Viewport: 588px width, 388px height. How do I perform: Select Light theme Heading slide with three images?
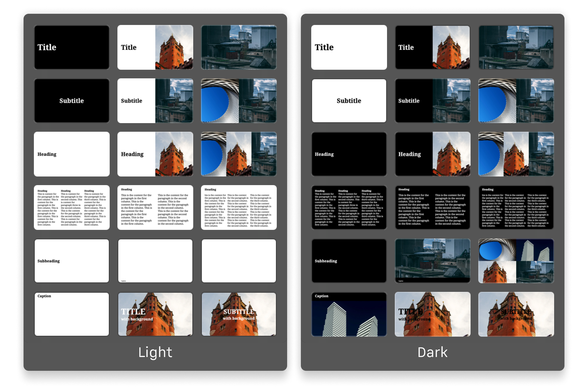pos(239,154)
